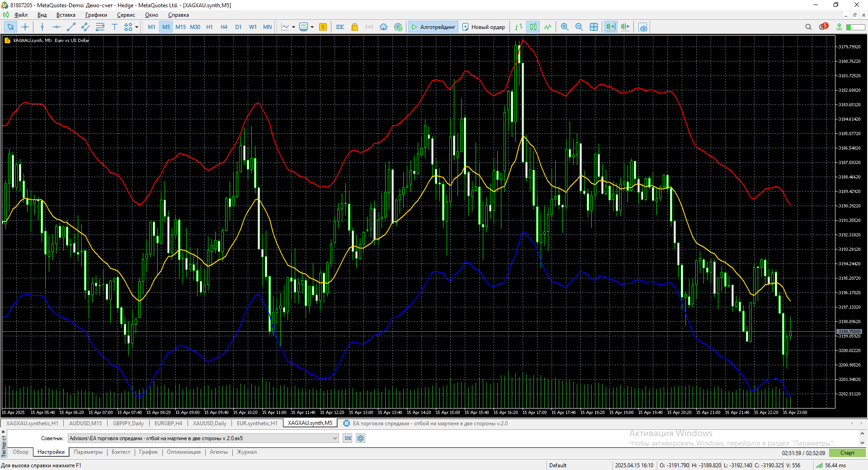The height and width of the screenshot is (470, 868).
Task: Open the Графики menu
Action: pyautogui.click(x=96, y=15)
